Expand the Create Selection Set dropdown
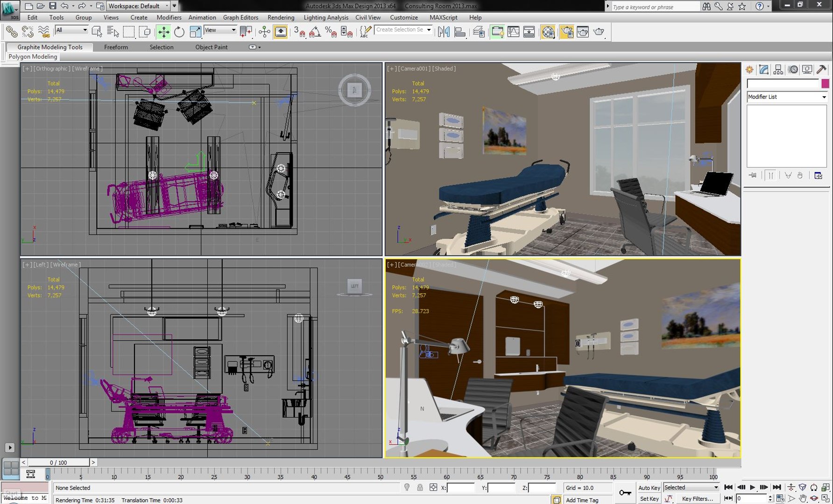Screen dimensions: 833x504 [x=429, y=30]
